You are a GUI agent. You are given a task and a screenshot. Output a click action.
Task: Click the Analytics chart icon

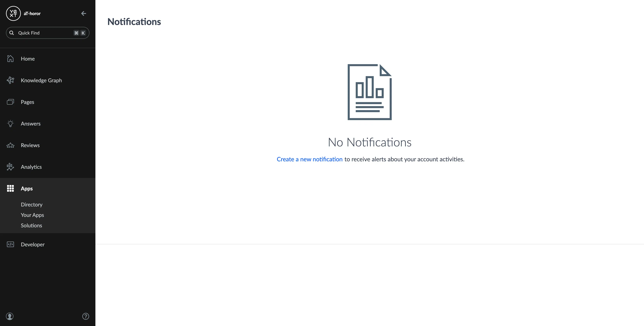pyautogui.click(x=10, y=167)
